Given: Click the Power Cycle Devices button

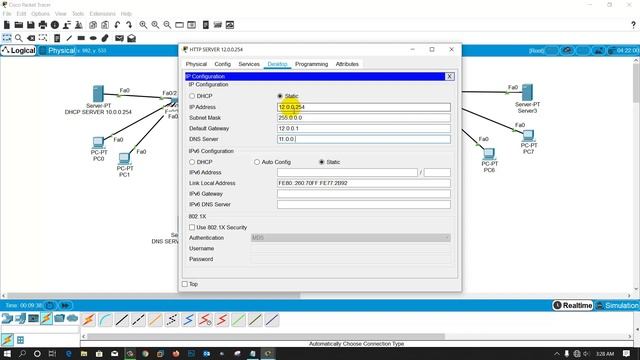Looking at the screenshot, I should (x=49, y=305).
